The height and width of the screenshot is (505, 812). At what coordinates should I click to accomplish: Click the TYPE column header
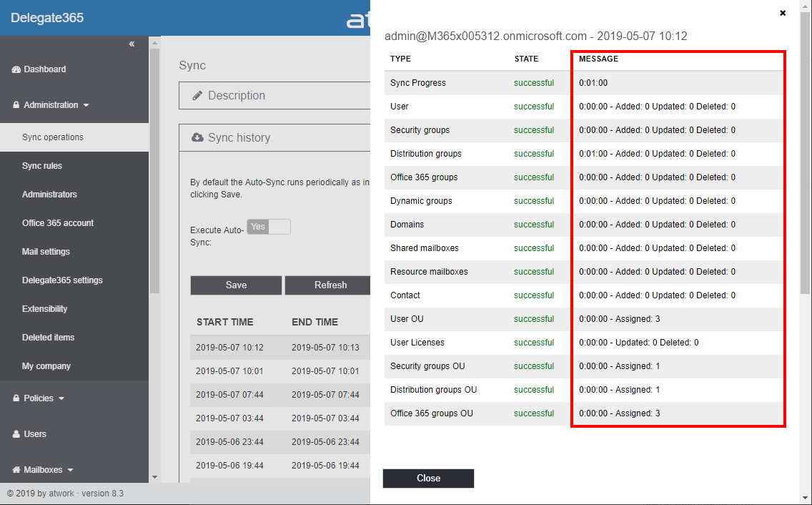[400, 59]
